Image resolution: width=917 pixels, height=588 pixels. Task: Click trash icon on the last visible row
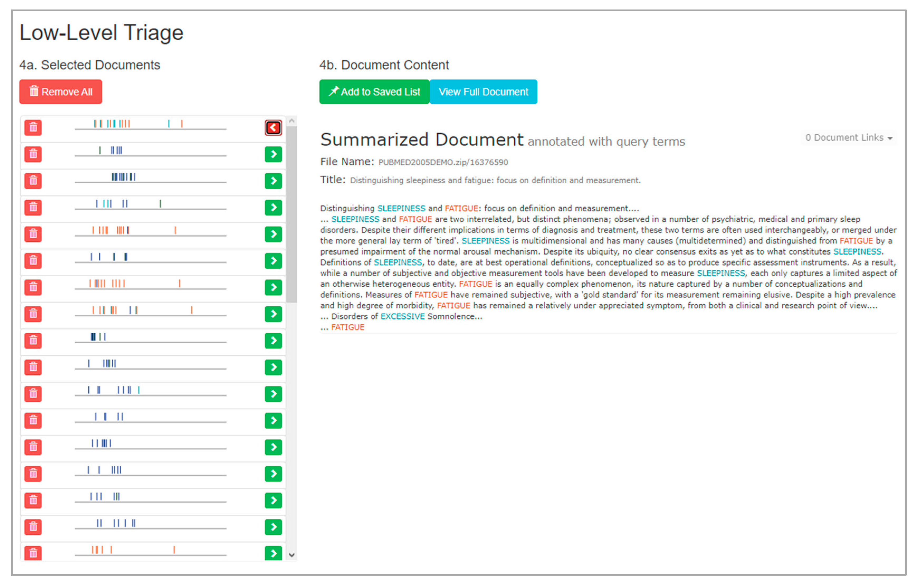click(33, 552)
